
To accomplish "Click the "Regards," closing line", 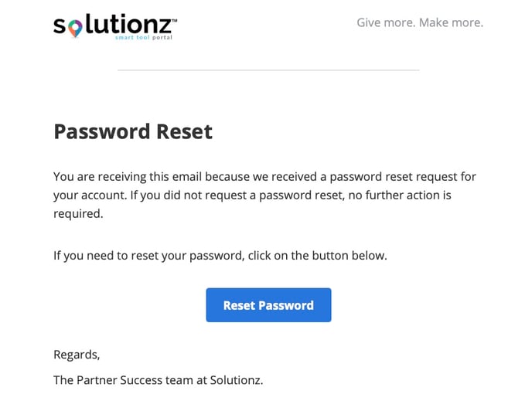I will point(77,355).
